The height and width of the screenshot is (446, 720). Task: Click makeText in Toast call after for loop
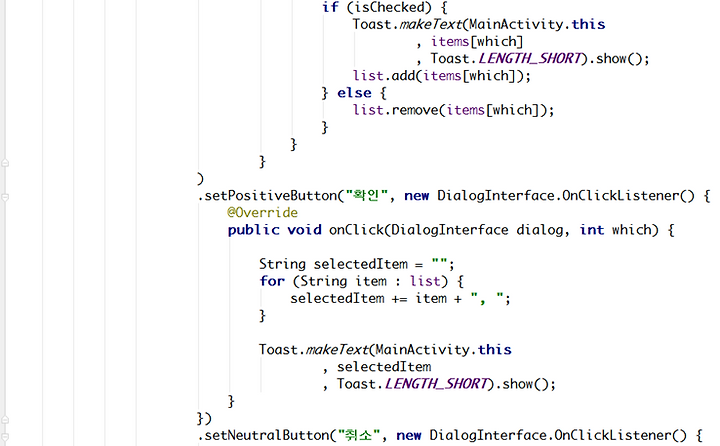(337, 350)
